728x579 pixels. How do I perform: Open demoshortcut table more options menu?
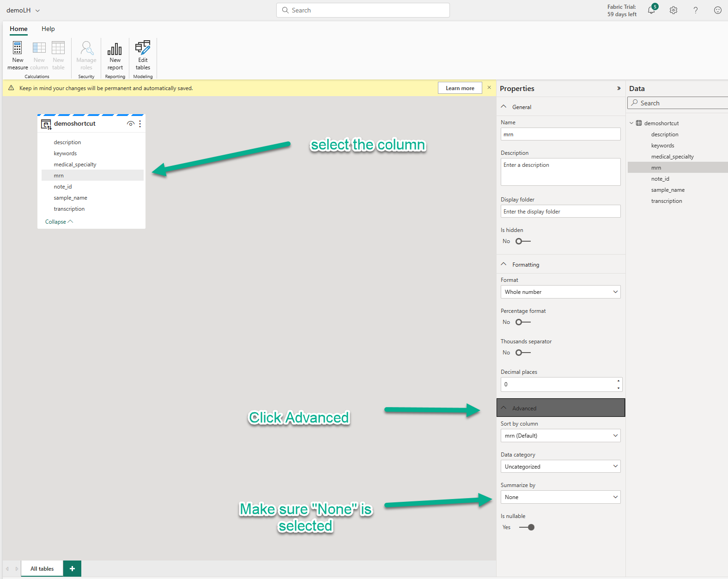click(140, 124)
